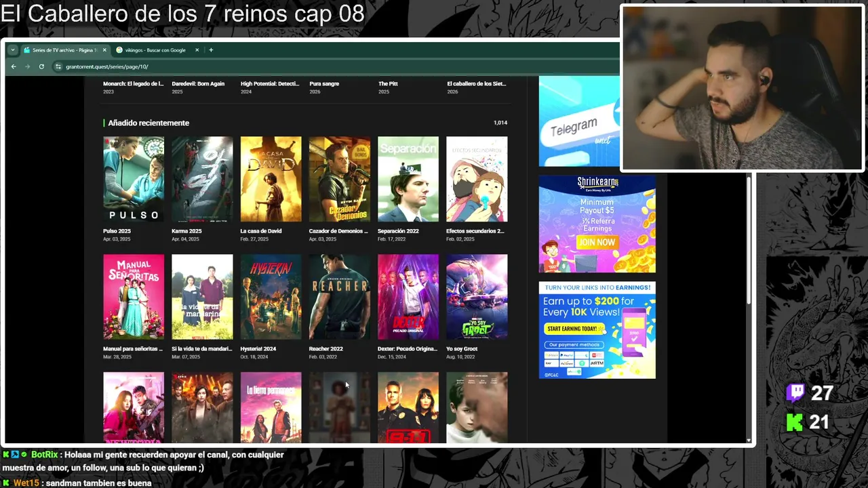Click the 'Aug. 10, 2022' date under Groot
The height and width of the screenshot is (488, 868).
click(460, 357)
